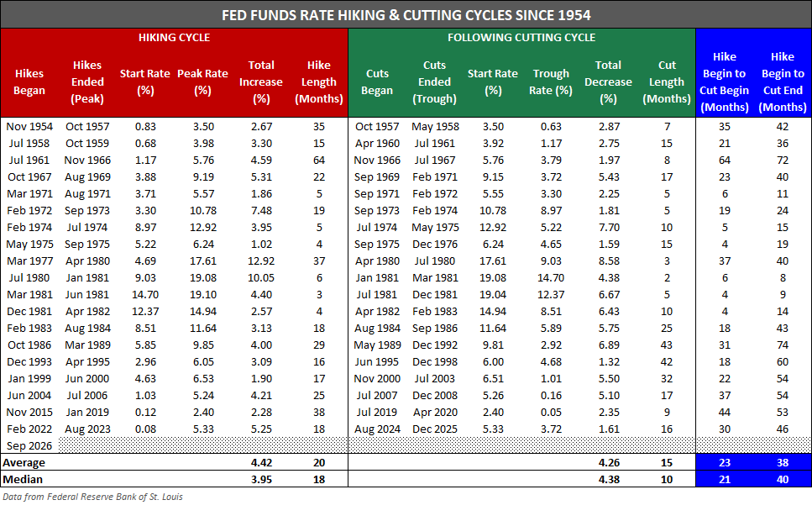Click 'Hike Begin to Cut End' header
812x521 pixels.
pyautogui.click(x=783, y=82)
